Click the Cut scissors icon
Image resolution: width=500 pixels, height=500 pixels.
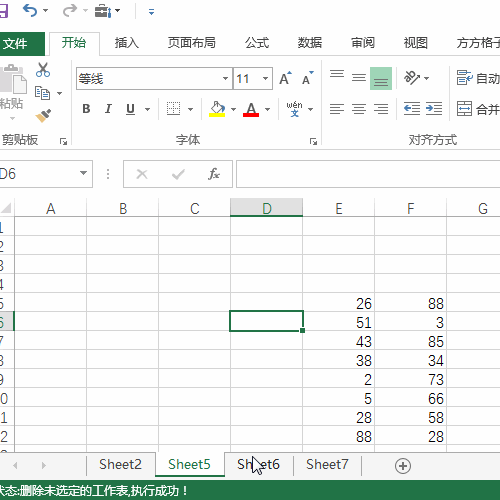(x=43, y=70)
